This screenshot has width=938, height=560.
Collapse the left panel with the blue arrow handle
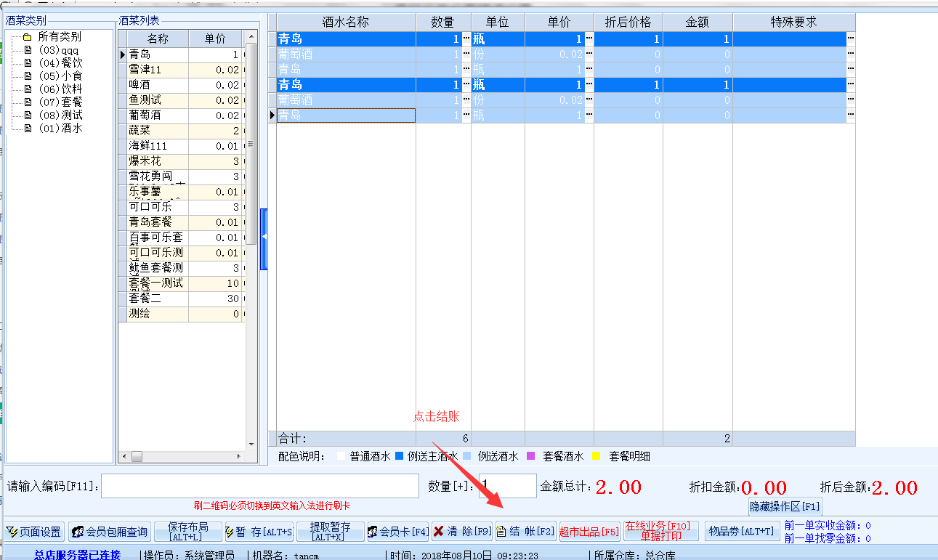click(x=264, y=238)
